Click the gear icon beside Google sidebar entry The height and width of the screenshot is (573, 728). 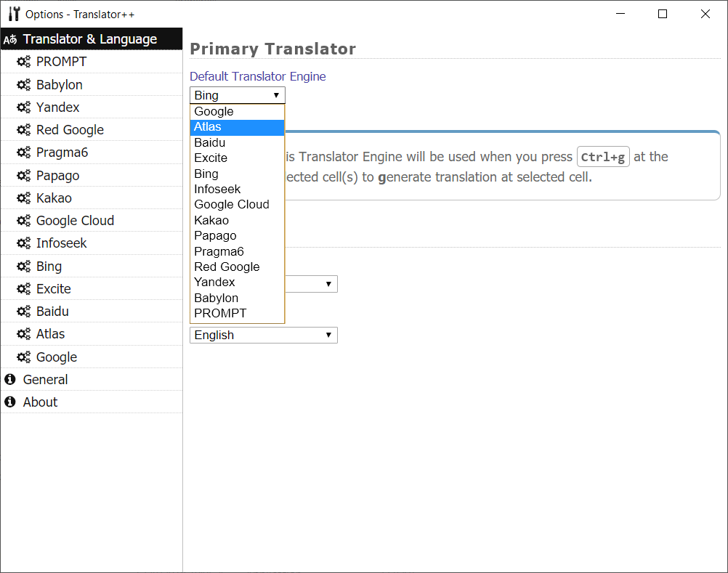tap(24, 357)
